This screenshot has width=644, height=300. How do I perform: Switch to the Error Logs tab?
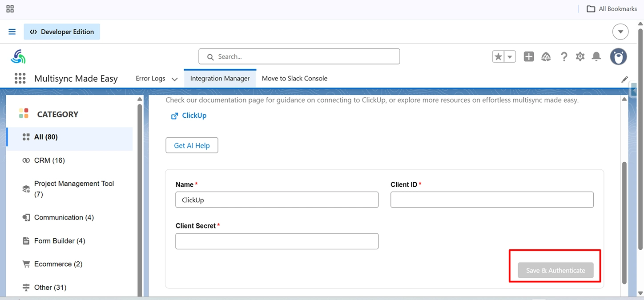point(150,79)
